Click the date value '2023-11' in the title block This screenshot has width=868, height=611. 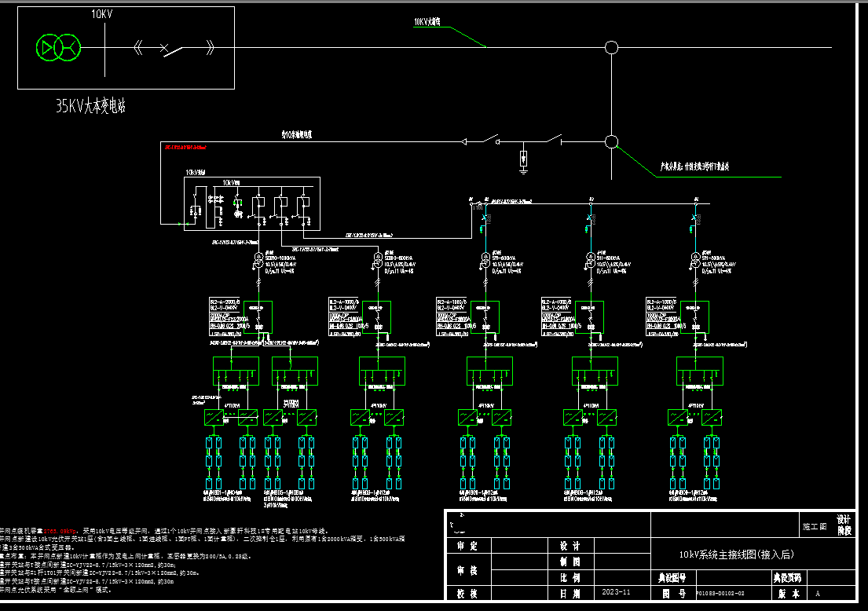(x=616, y=592)
